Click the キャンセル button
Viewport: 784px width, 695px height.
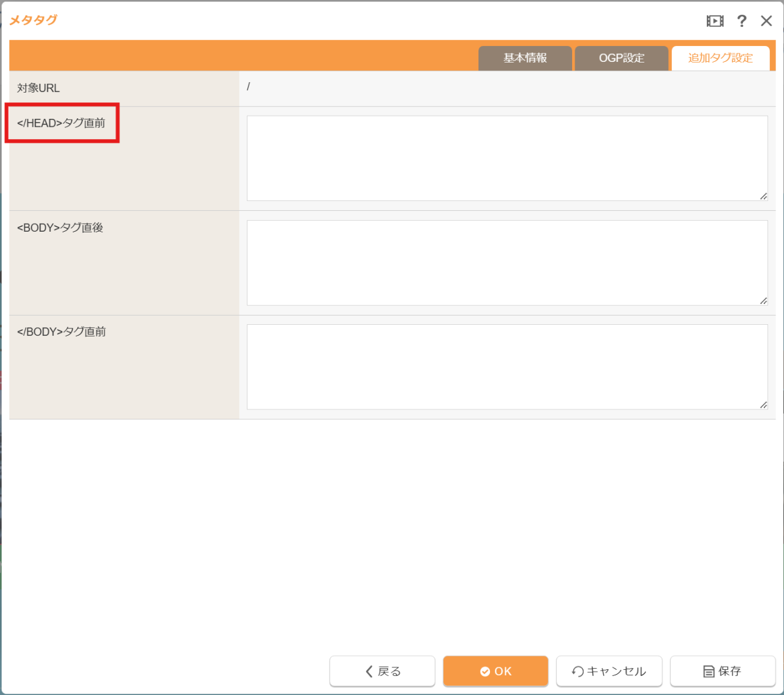(609, 671)
